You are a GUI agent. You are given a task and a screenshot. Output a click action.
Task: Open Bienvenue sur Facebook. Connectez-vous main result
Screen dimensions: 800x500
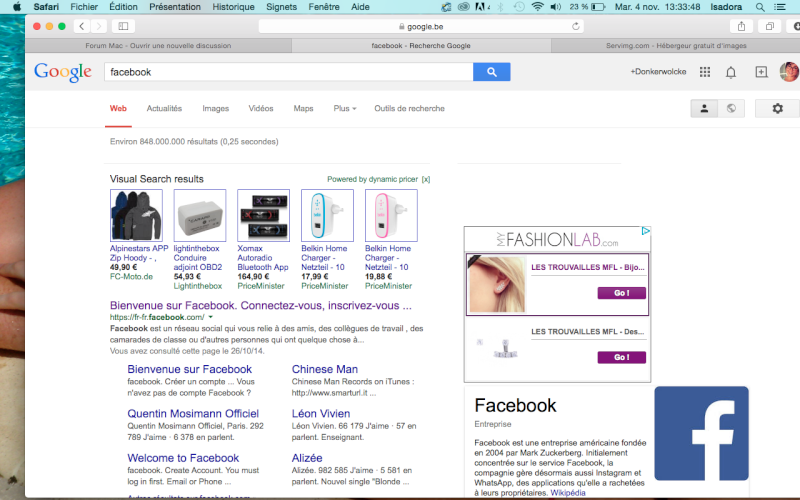[261, 305]
